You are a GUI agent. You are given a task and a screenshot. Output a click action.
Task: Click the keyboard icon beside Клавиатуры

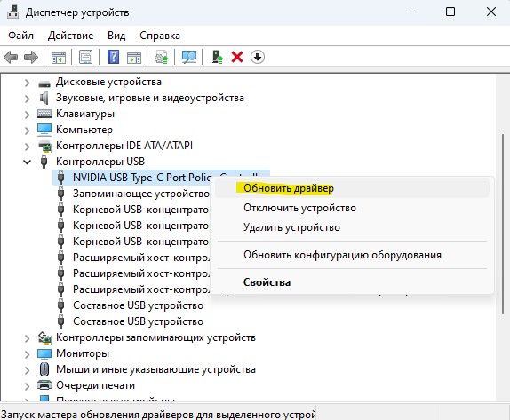tap(44, 114)
